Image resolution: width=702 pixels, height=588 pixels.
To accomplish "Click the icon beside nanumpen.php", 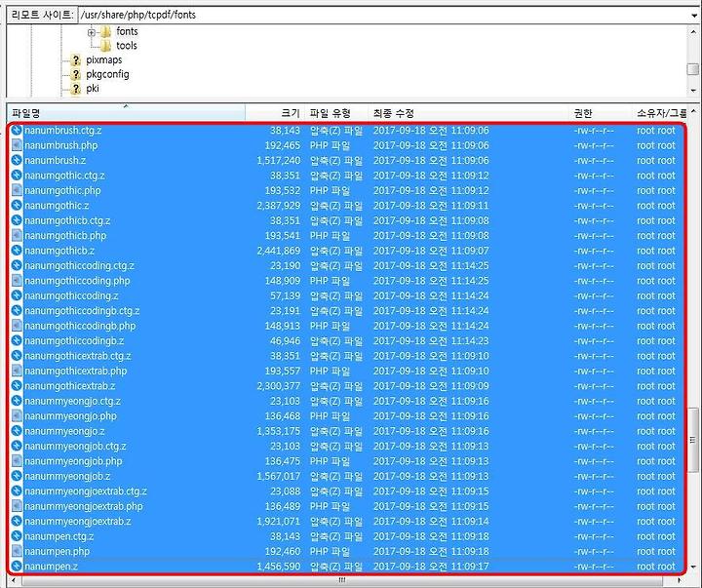I will point(17,551).
